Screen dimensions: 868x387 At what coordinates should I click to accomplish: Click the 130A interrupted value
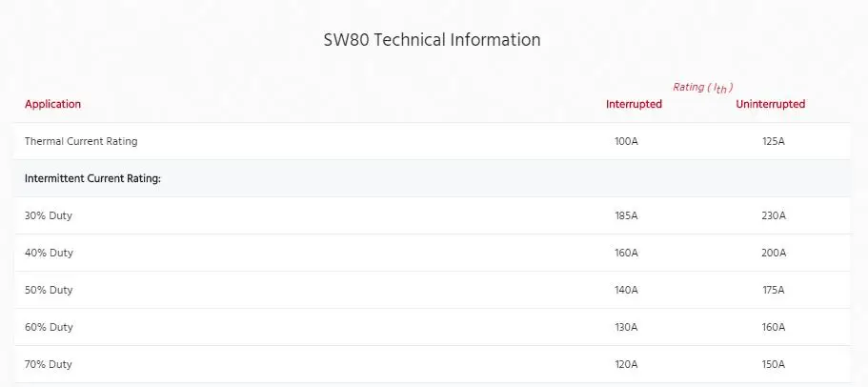point(626,327)
